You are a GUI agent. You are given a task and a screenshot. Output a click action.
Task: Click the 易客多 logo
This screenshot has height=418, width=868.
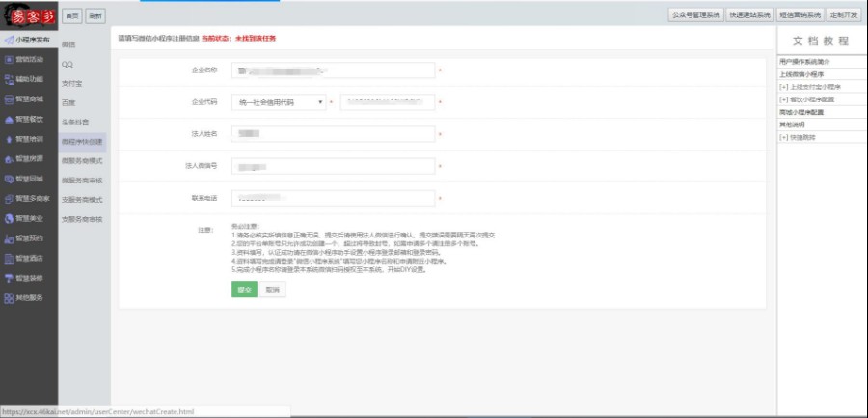pyautogui.click(x=29, y=15)
